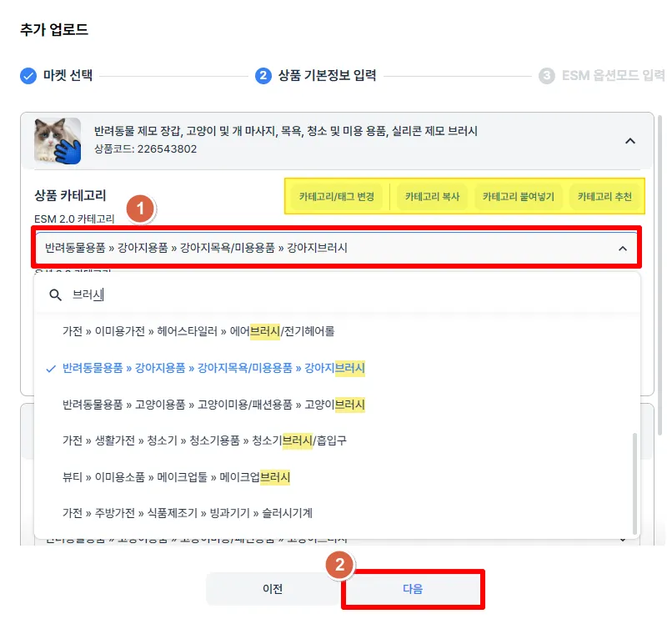Click the 추가 업로드 page title
This screenshot has height=624, width=672.
click(54, 29)
